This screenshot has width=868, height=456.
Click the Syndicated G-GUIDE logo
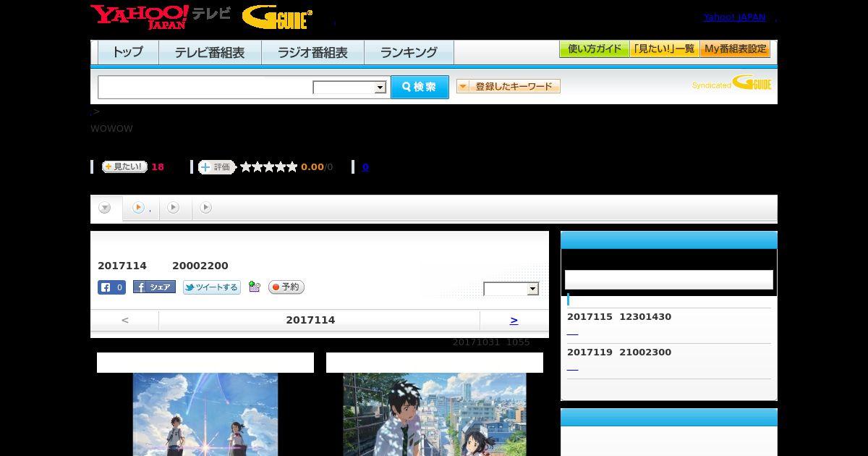pyautogui.click(x=732, y=83)
